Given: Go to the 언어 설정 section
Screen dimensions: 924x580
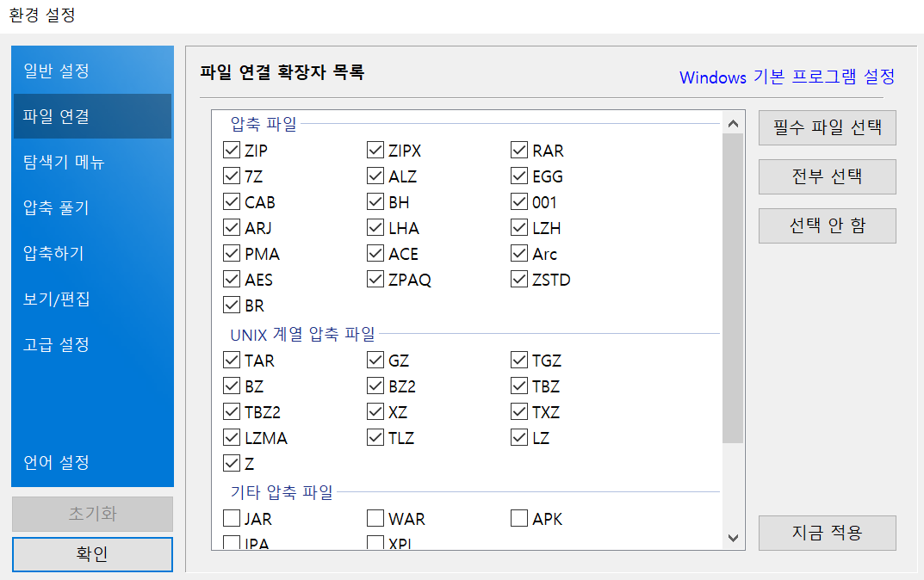Looking at the screenshot, I should (x=92, y=464).
